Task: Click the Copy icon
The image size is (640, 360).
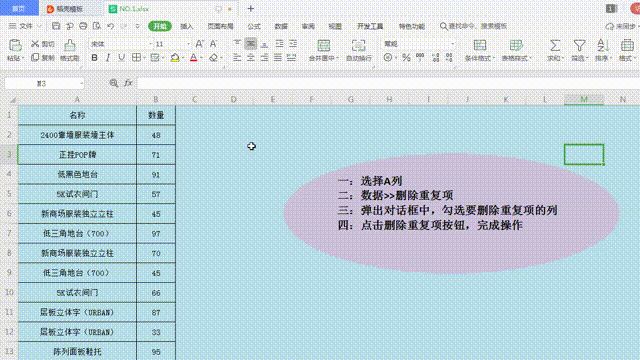Action: 35,58
